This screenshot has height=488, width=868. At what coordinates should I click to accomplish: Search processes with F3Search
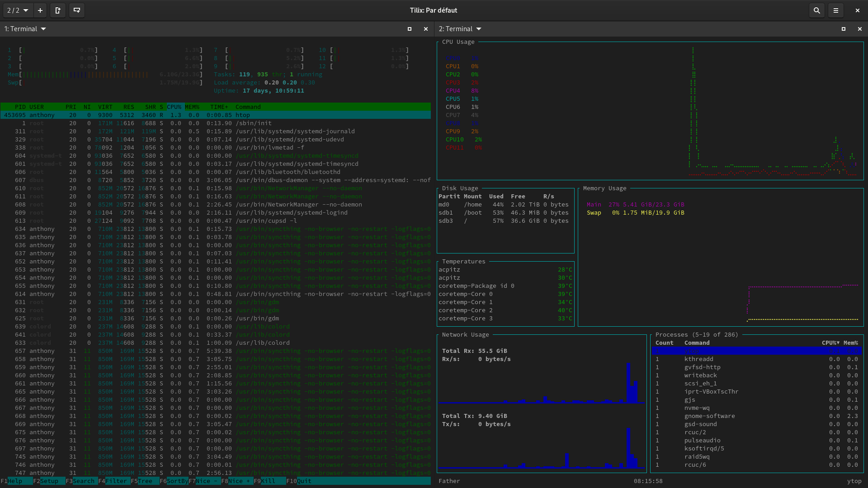click(x=81, y=481)
